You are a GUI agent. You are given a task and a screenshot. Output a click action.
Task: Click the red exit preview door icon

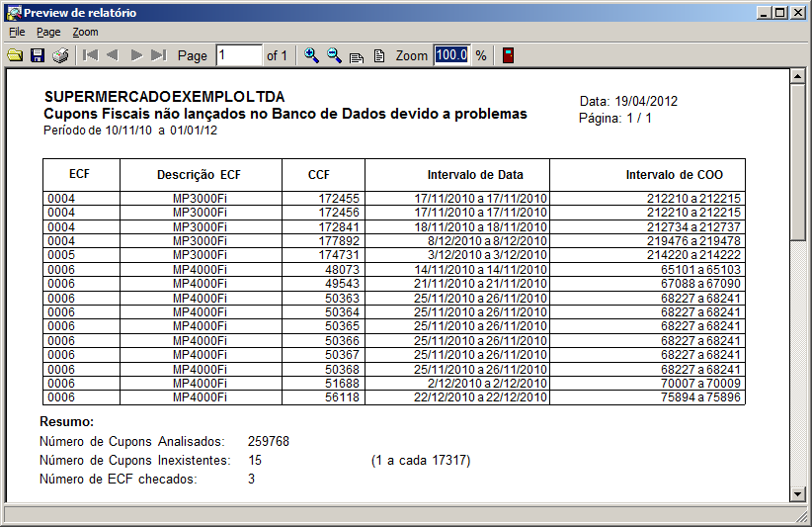(x=508, y=55)
